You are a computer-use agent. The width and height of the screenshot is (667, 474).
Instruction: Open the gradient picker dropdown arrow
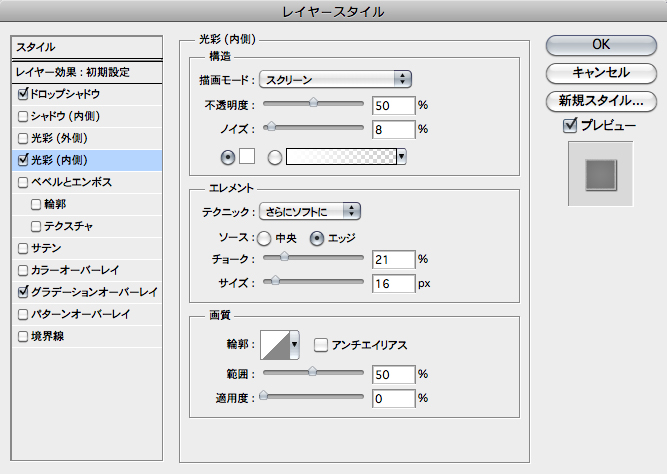click(401, 156)
